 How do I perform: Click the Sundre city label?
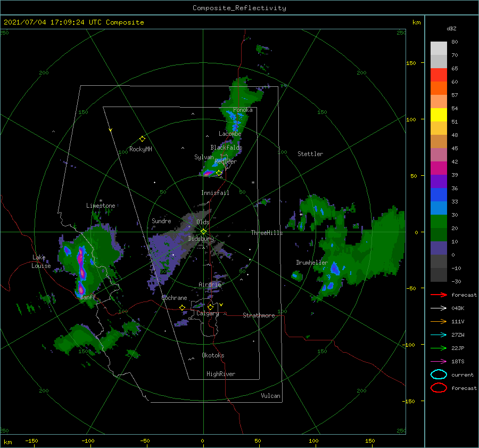point(161,221)
